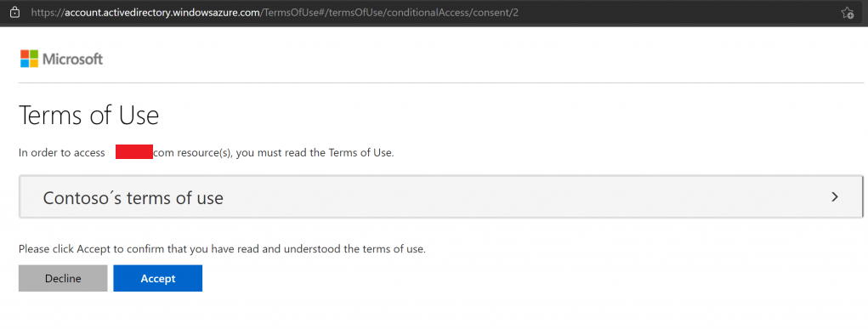This screenshot has height=329, width=868.
Task: Click the 'understood the terms of use' phrase
Action: click(355, 249)
